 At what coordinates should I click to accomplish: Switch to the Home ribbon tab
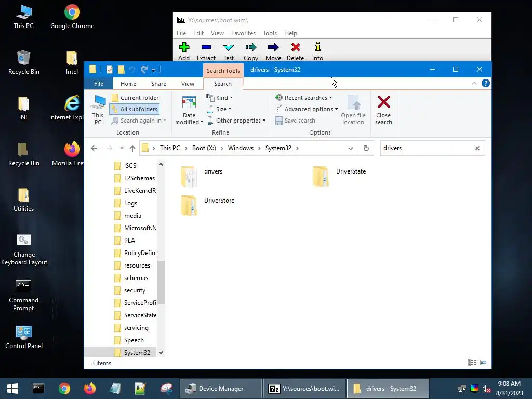pyautogui.click(x=128, y=84)
